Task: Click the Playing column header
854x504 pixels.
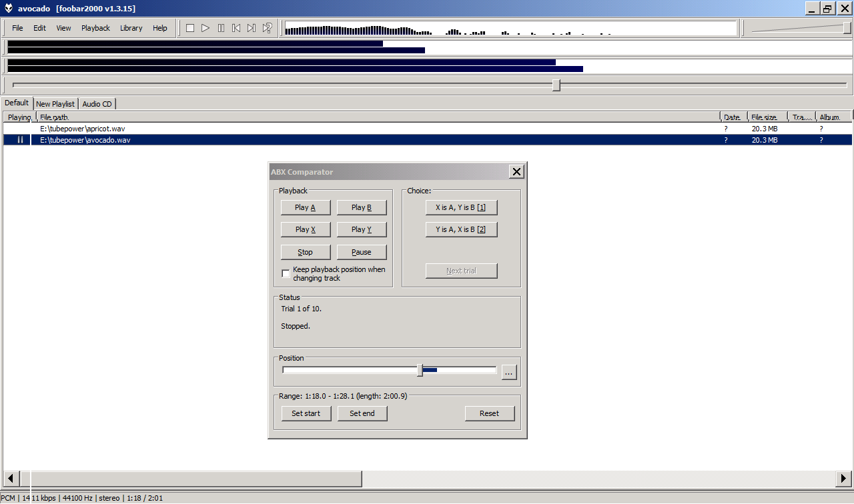Action: (18, 117)
